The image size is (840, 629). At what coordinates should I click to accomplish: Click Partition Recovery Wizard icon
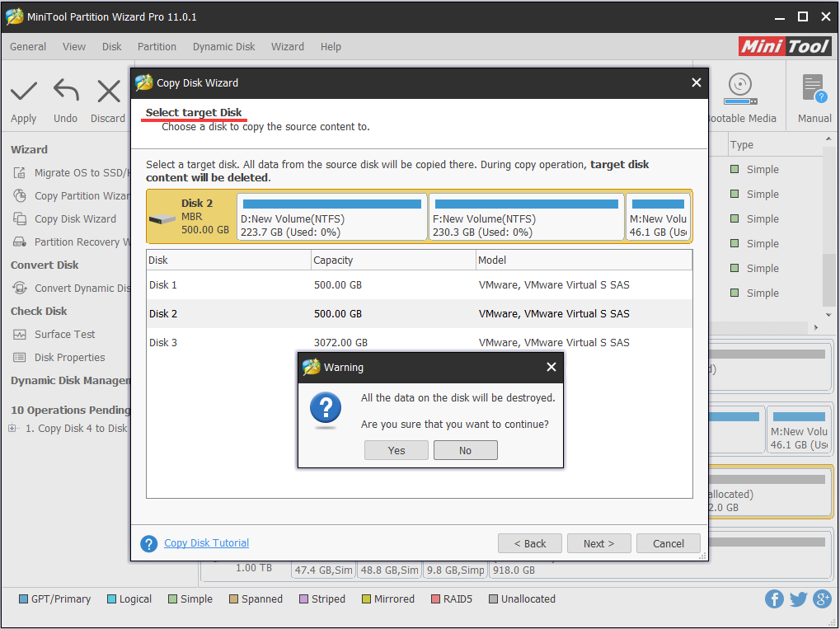pyautogui.click(x=20, y=242)
